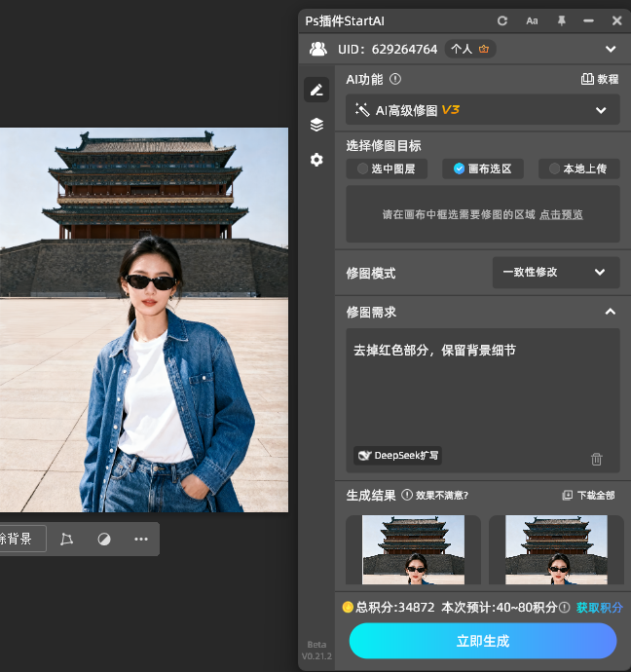The image size is (631, 672).
Task: Select the 选中图层 radio option
Action: tap(387, 168)
